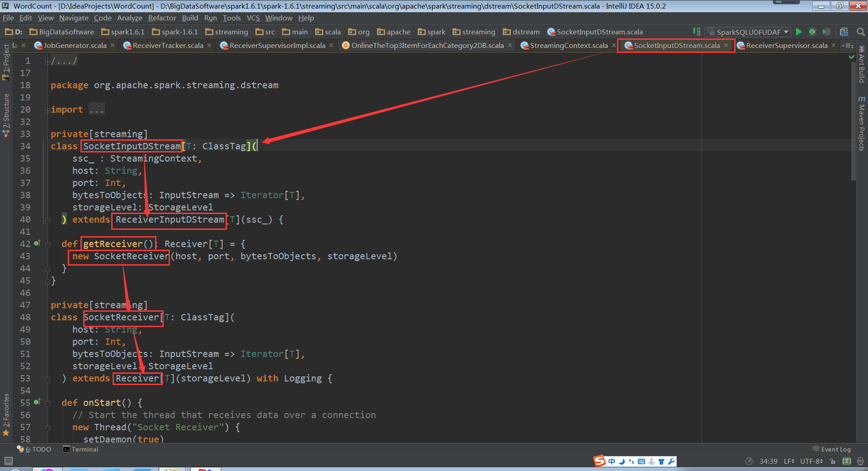The width and height of the screenshot is (868, 471).
Task: Click ReceiverInputDStream in the extends clause
Action: coord(170,219)
